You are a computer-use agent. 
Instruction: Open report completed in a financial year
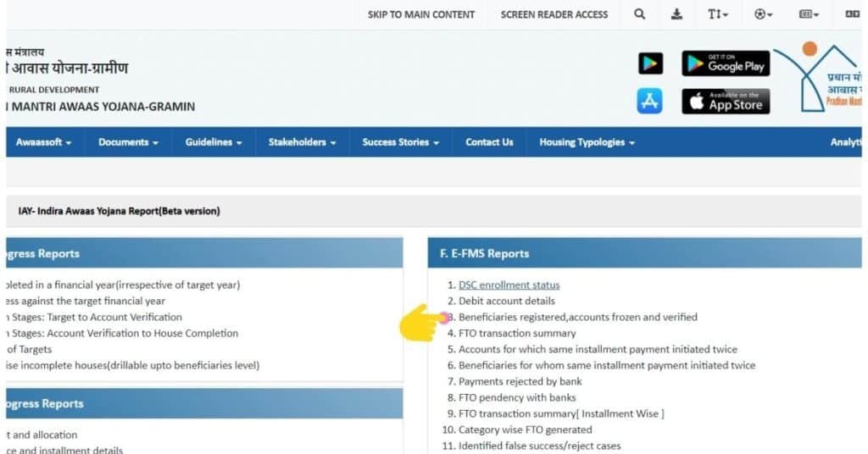click(123, 285)
